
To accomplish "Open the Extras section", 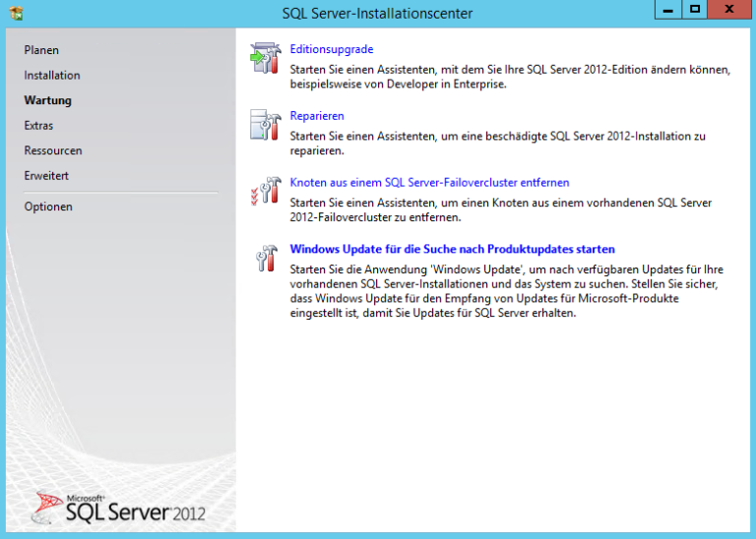I will [x=38, y=125].
